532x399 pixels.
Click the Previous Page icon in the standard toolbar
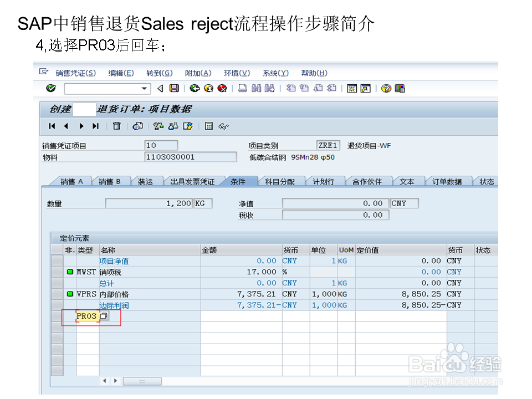coord(304,89)
